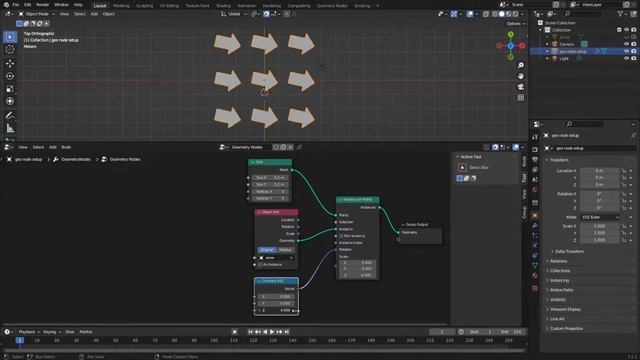Open Edit menu in top bar
The image size is (640, 360).
pyautogui.click(x=27, y=5)
